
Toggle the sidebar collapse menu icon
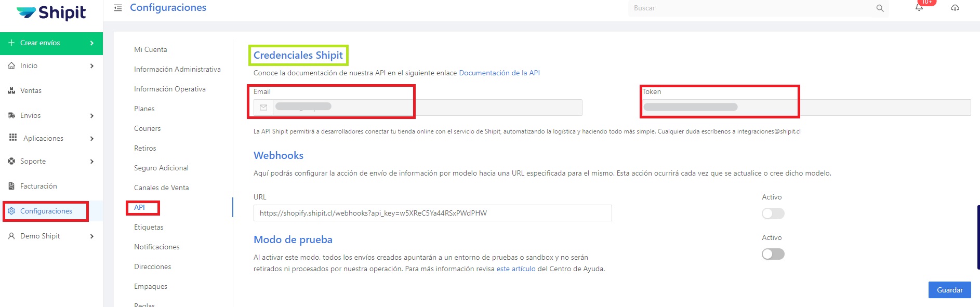click(x=118, y=8)
